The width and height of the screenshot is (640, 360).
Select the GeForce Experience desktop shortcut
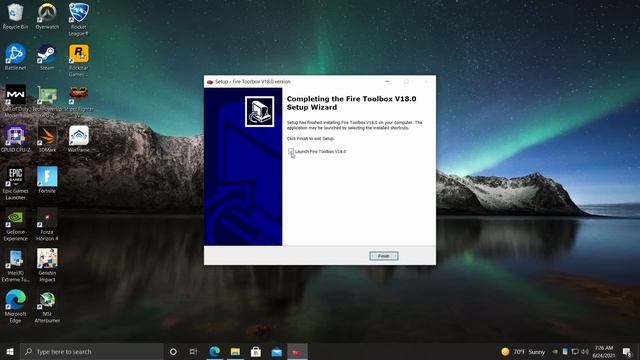tap(15, 224)
